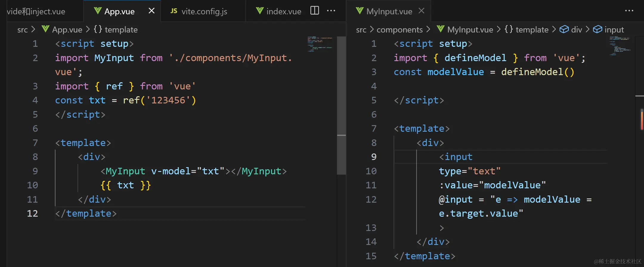Click the split editor right icon
644x267 pixels.
(x=315, y=10)
